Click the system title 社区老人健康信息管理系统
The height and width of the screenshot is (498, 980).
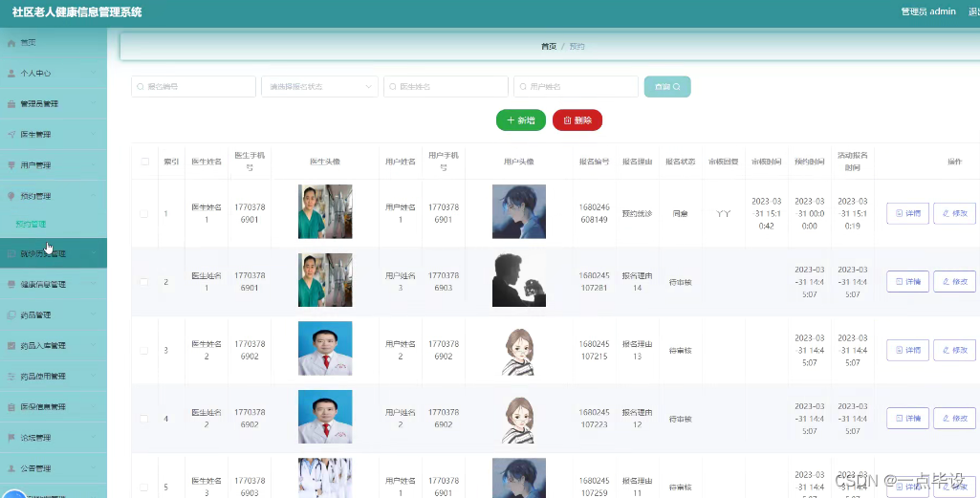coord(76,11)
